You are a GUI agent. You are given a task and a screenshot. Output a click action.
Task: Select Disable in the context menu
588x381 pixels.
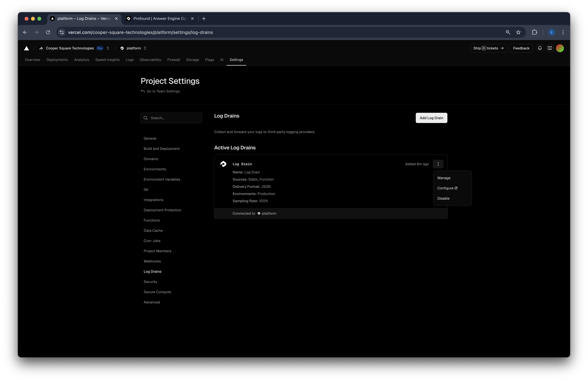pos(443,198)
